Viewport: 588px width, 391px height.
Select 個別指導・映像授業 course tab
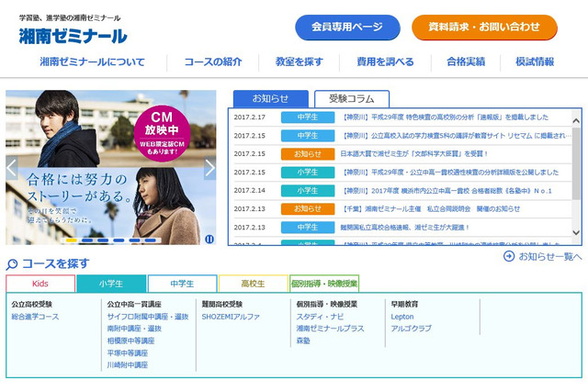pos(324,284)
